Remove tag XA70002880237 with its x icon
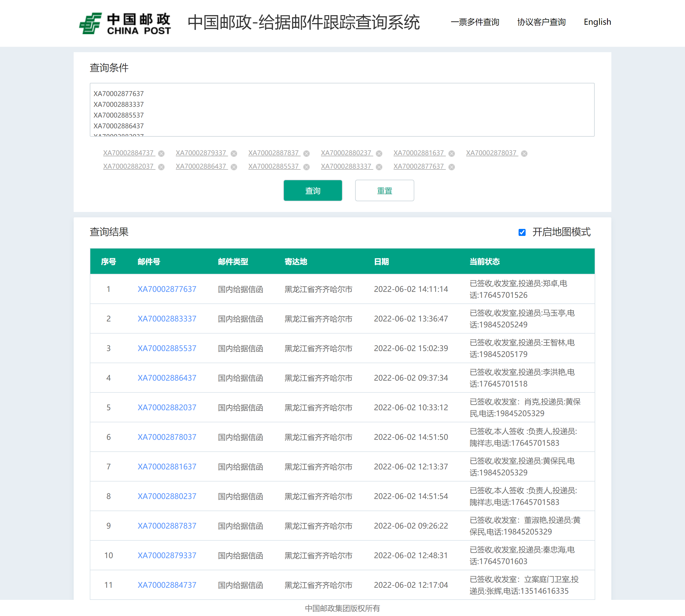 (x=379, y=154)
